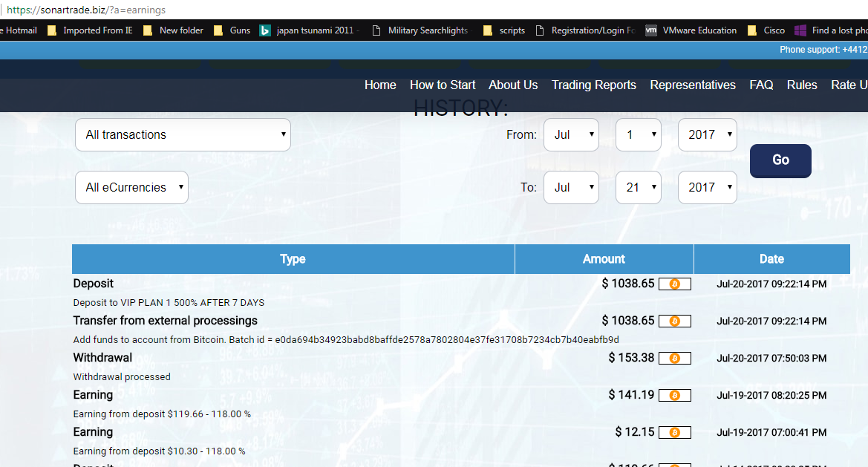868x467 pixels.
Task: Open the 'Find a lost phone' bookmark
Action: [830, 30]
